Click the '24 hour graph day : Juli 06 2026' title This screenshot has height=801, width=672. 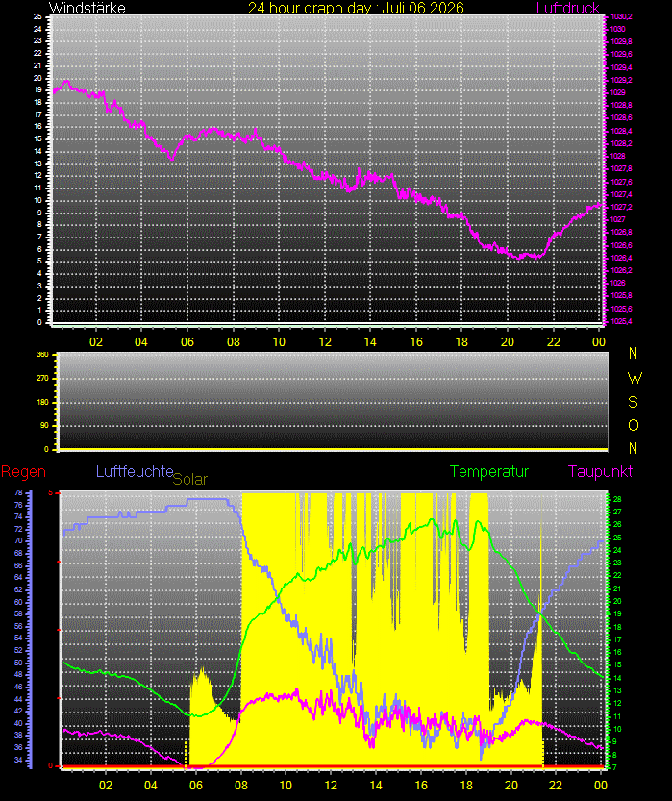[356, 8]
